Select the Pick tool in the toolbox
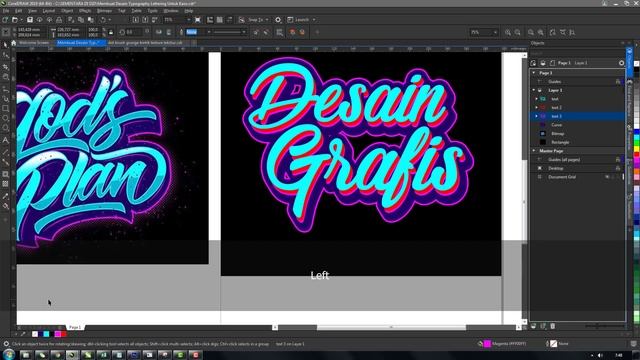 (x=5, y=44)
